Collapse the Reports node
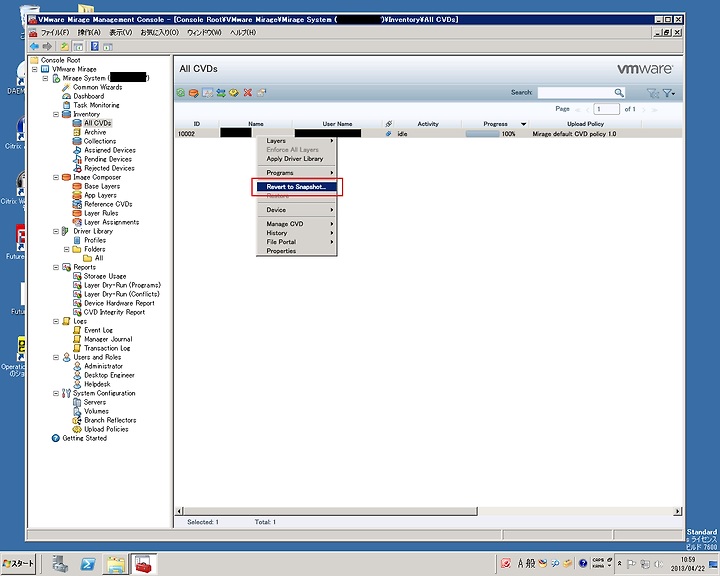Image resolution: width=720 pixels, height=576 pixels. [x=56, y=267]
